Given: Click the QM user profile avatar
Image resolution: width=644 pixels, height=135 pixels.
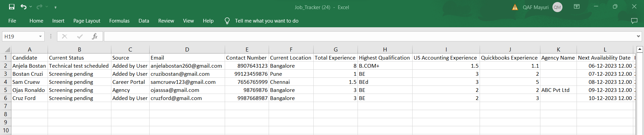Looking at the screenshot, I should pos(557,7).
